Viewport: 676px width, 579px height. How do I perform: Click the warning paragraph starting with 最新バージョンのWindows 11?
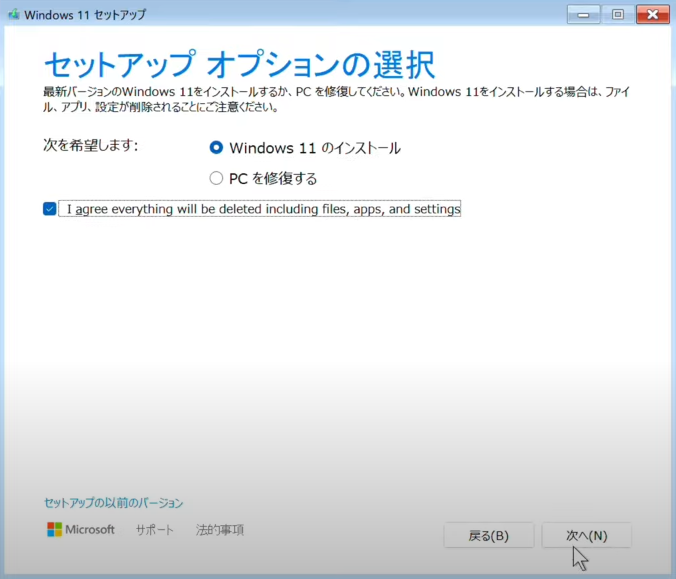pos(337,99)
